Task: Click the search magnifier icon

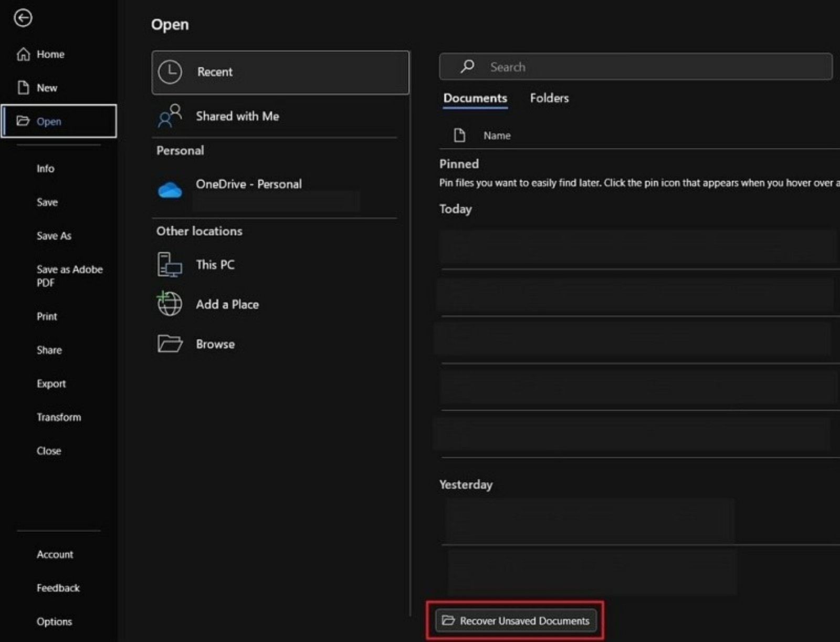Action: 466,66
